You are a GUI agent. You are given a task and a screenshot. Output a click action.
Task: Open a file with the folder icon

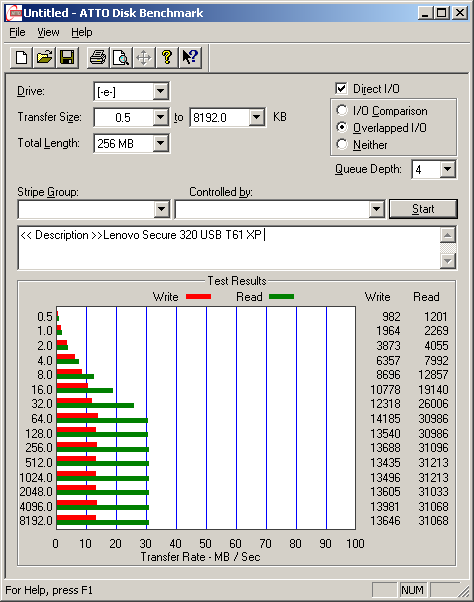coord(44,58)
